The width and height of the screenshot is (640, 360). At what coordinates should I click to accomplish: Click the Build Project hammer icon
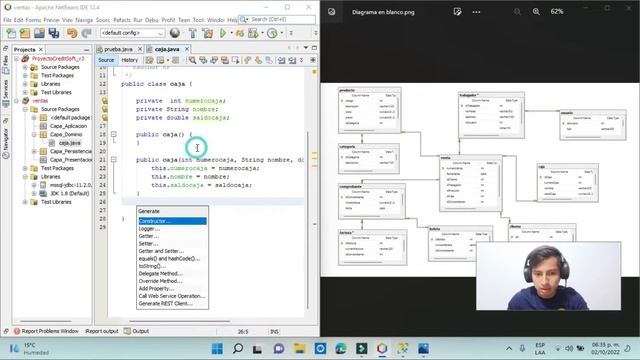tap(193, 33)
